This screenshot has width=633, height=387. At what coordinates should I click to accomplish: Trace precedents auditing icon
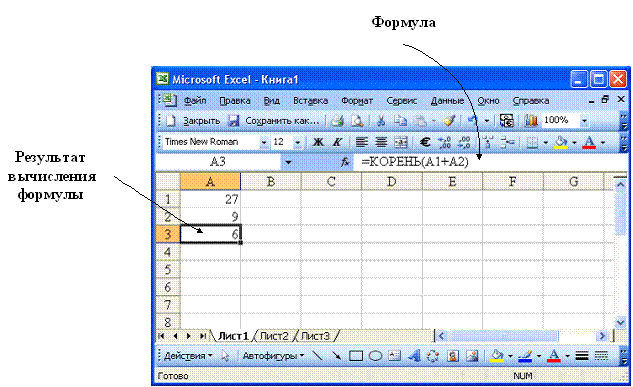488,142
